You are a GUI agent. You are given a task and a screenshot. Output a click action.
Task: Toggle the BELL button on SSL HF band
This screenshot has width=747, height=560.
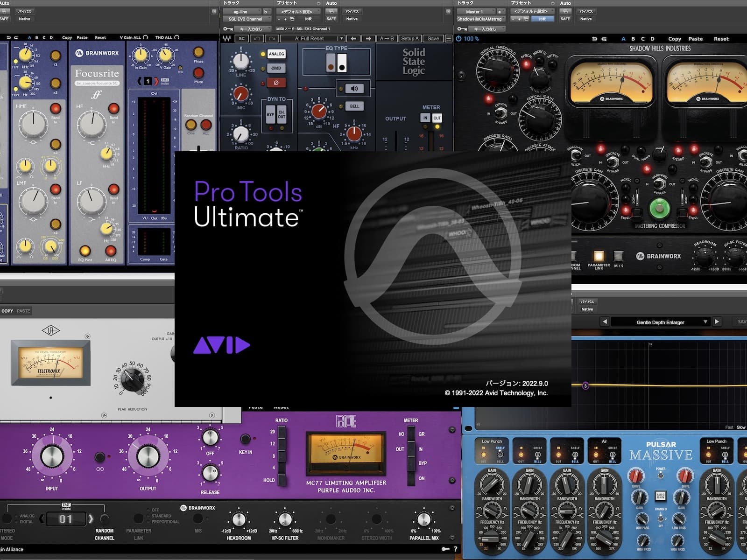[354, 106]
